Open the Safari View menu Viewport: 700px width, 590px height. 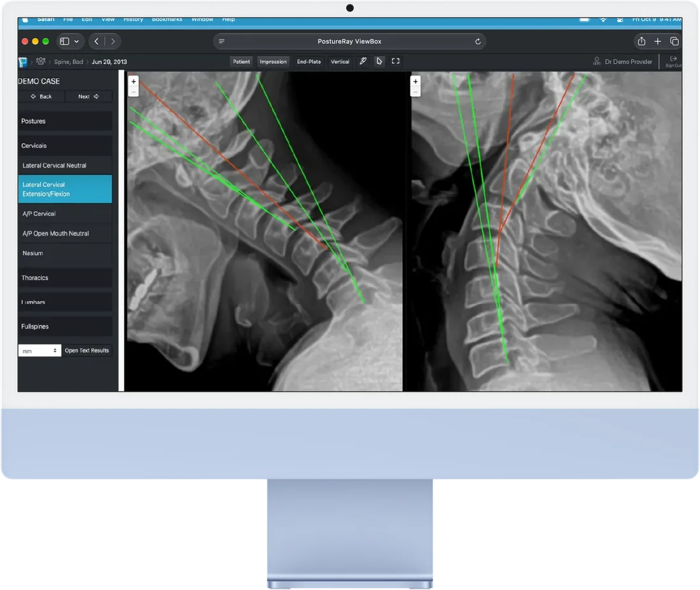click(108, 20)
